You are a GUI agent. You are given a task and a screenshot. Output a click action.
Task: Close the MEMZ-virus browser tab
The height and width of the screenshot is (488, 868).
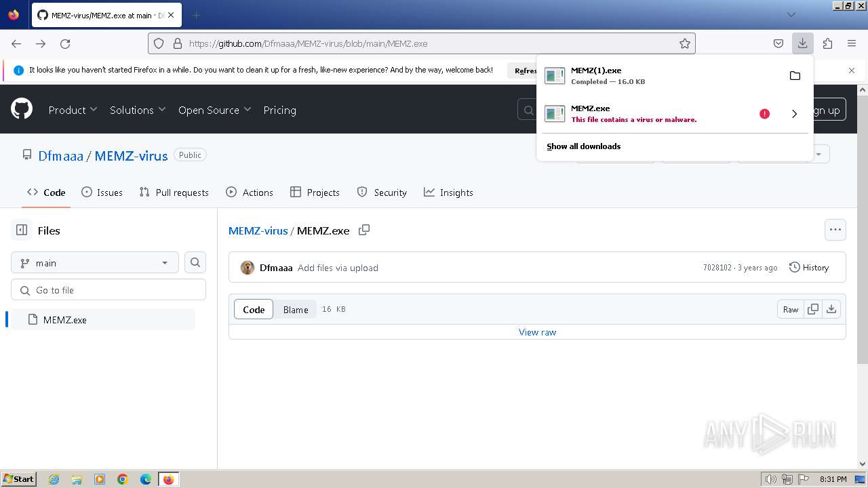171,15
